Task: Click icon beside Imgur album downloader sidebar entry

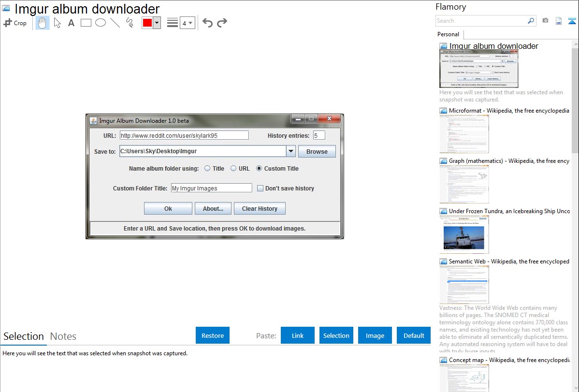Action: pos(443,46)
